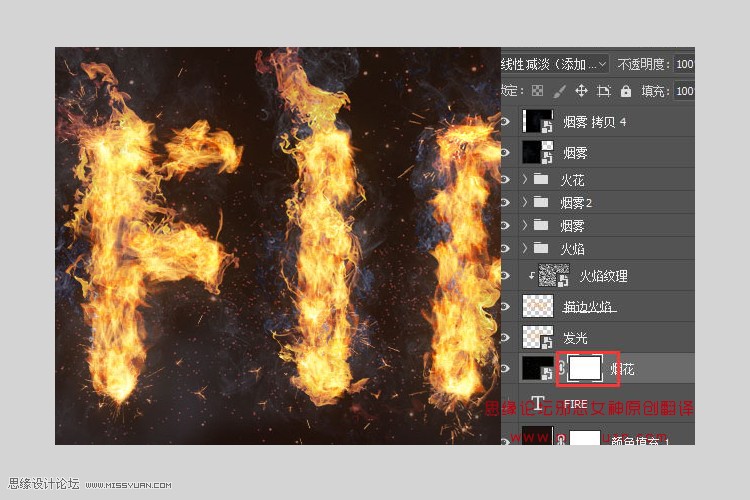Select 描边火焰 layer thumbnail
750x500 pixels.
tap(538, 306)
